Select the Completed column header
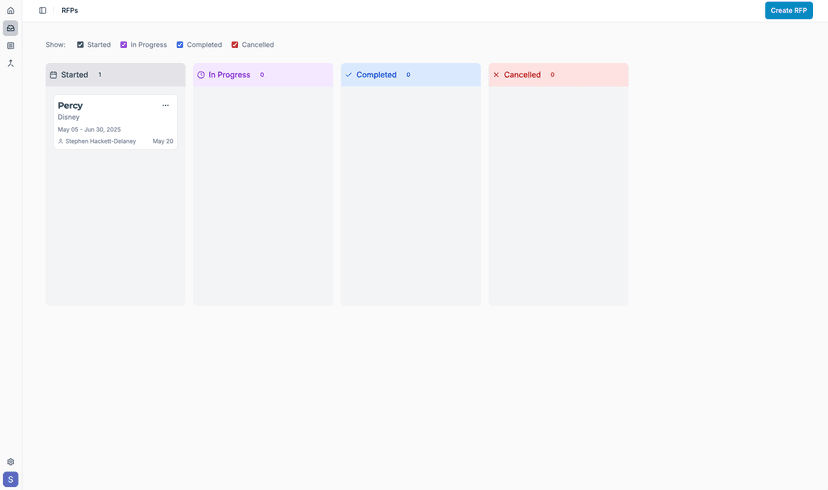 tap(376, 75)
